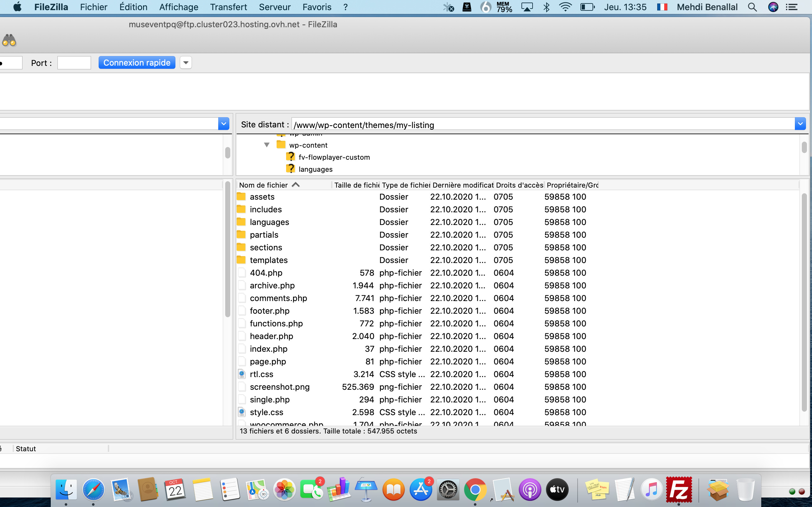Open Spotlight search magnifier in menu bar
Viewport: 812px width, 507px height.
pyautogui.click(x=752, y=7)
